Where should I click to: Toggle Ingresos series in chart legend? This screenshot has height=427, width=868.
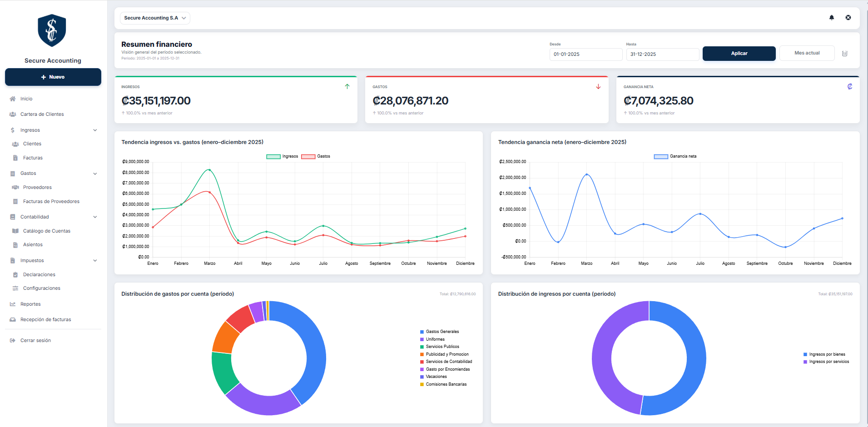click(x=282, y=156)
